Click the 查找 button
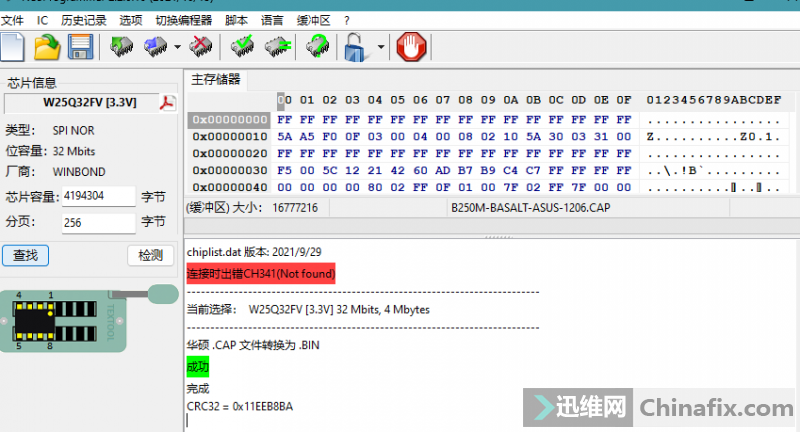This screenshot has height=432, width=800. coord(26,255)
